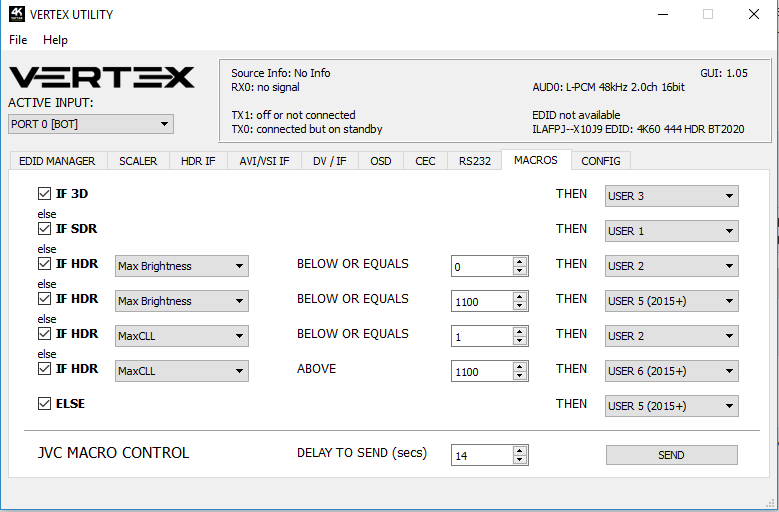Click the VERTEX logo
The height and width of the screenshot is (512, 779).
(102, 77)
